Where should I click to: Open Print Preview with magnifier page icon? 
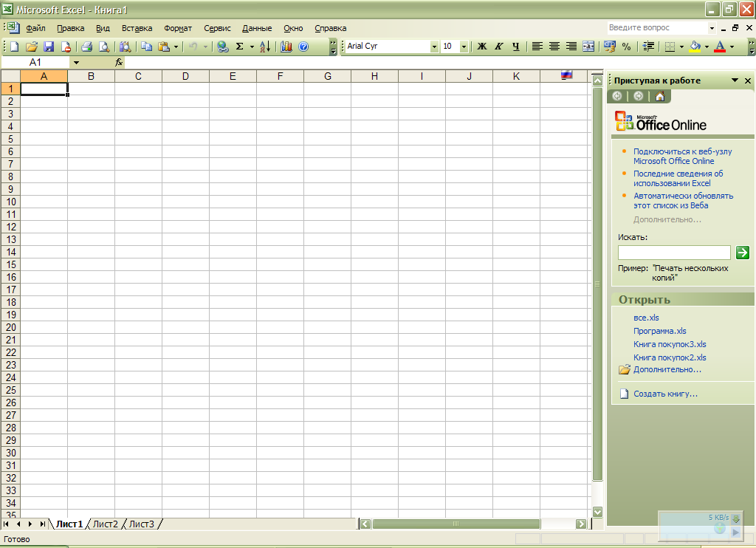[103, 47]
